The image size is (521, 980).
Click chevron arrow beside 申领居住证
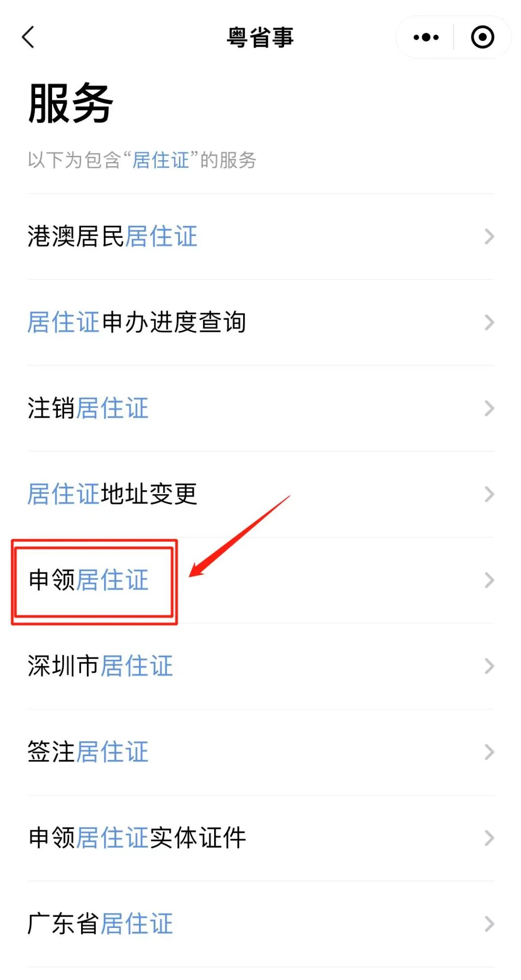click(489, 580)
